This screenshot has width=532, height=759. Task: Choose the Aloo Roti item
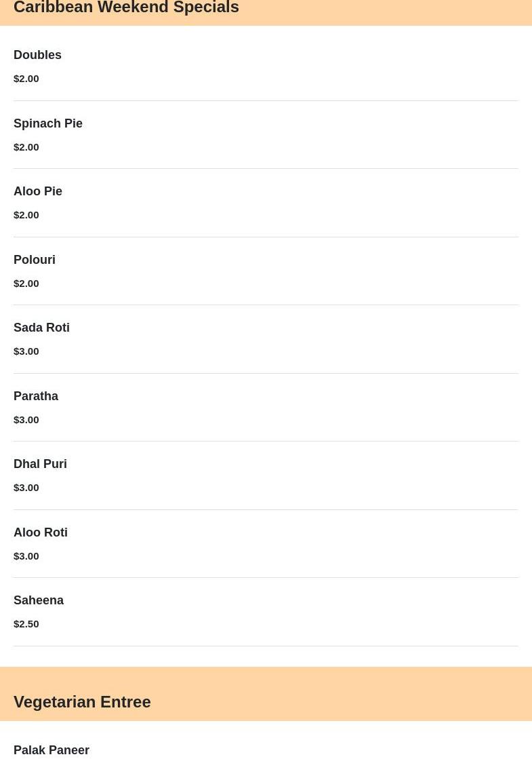(x=41, y=532)
